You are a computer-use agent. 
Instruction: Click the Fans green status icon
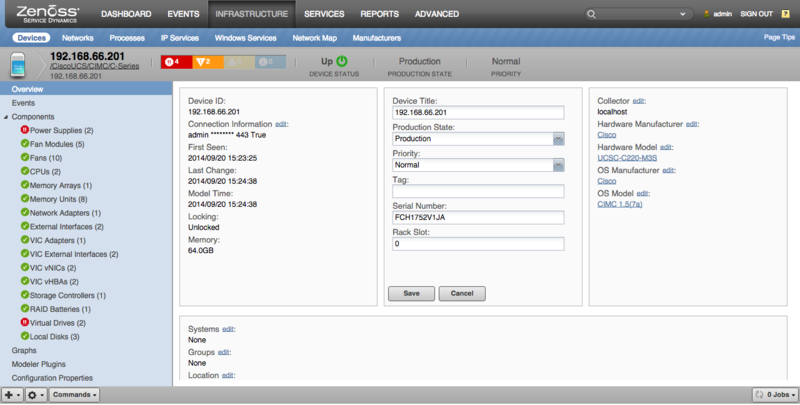coord(24,157)
